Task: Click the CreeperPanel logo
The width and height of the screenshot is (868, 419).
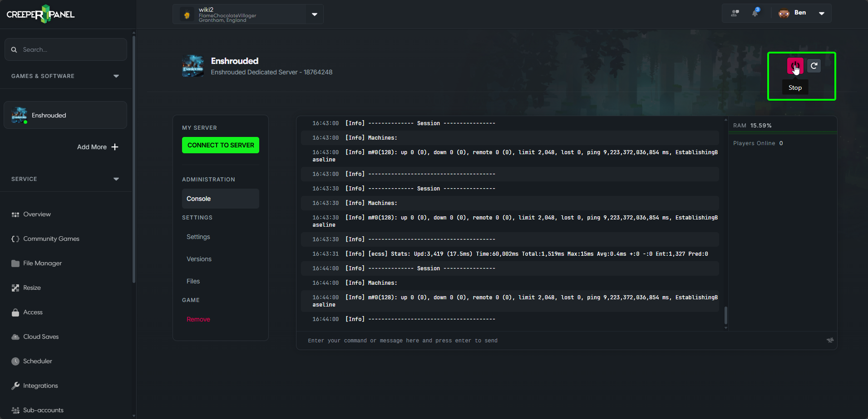Action: pos(40,14)
